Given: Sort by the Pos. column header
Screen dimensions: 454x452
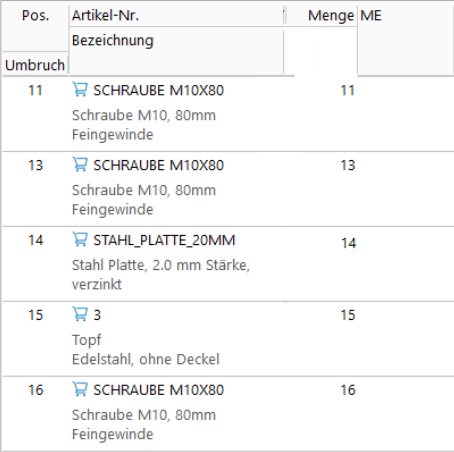Looking at the screenshot, I should coord(35,16).
